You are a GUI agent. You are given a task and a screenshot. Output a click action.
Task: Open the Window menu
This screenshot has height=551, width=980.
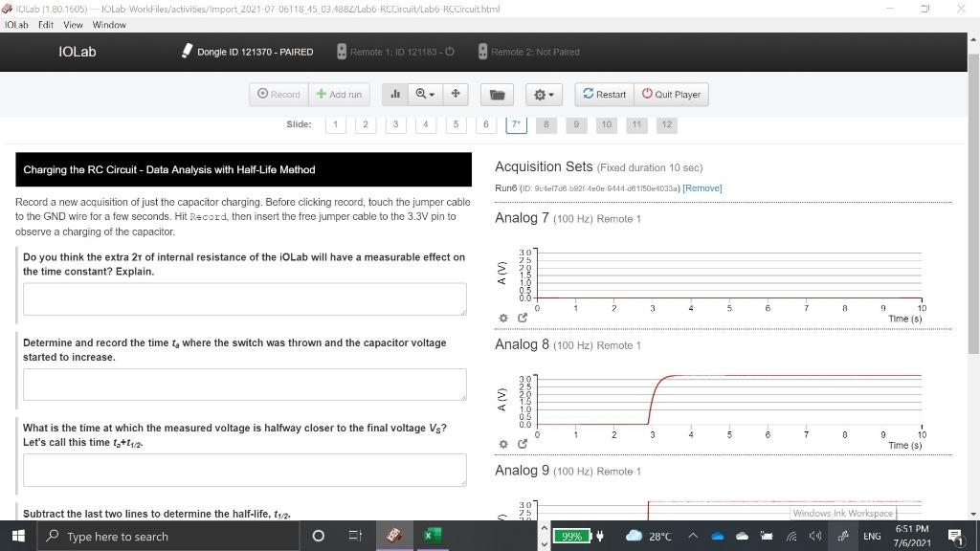109,25
